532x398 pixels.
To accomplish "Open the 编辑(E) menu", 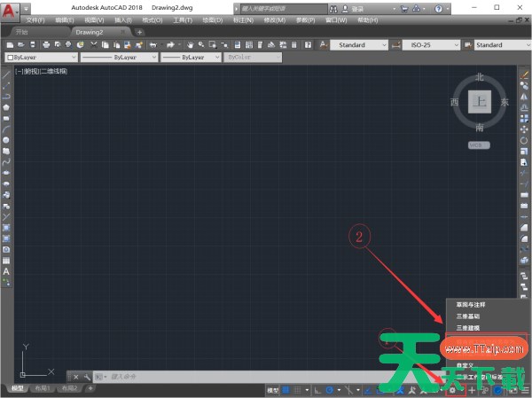I will click(65, 20).
